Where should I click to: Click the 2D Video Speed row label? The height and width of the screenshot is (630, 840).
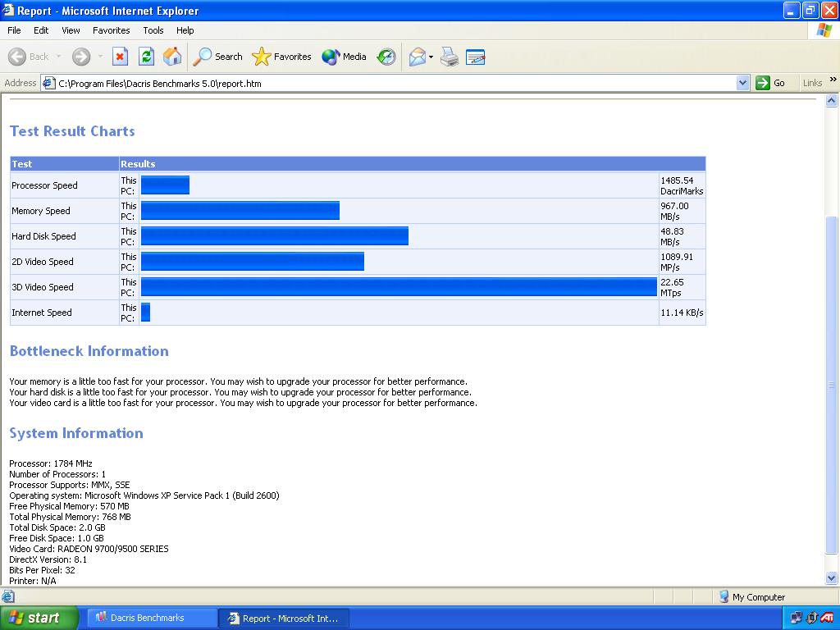pos(43,262)
